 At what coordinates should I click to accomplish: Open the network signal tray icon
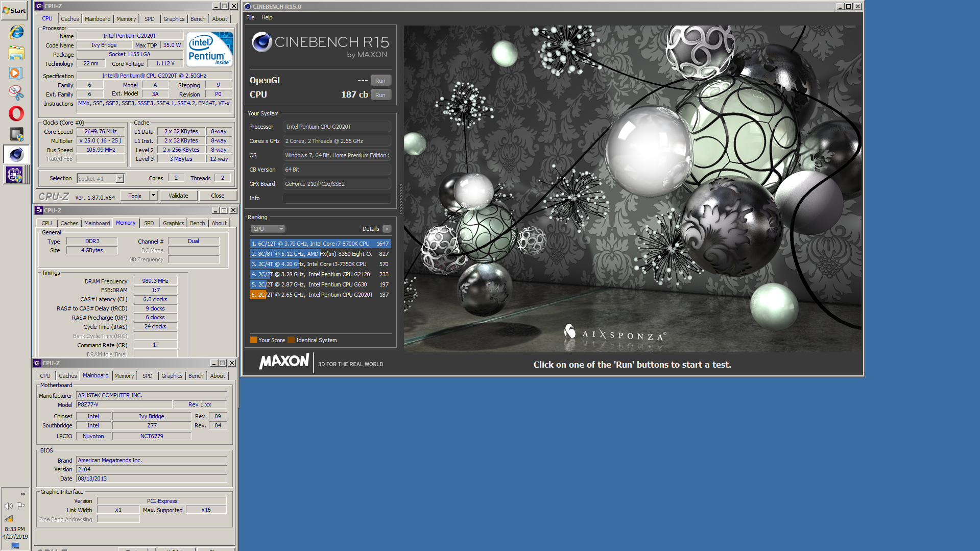pyautogui.click(x=9, y=518)
